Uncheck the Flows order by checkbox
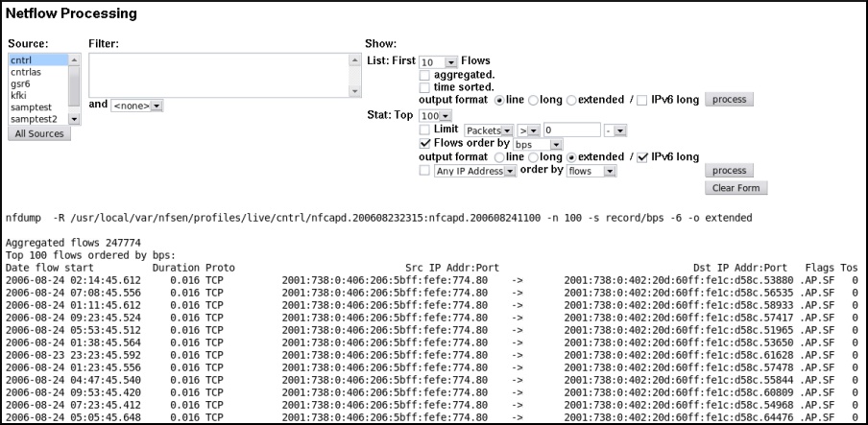868x425 pixels. pos(425,144)
